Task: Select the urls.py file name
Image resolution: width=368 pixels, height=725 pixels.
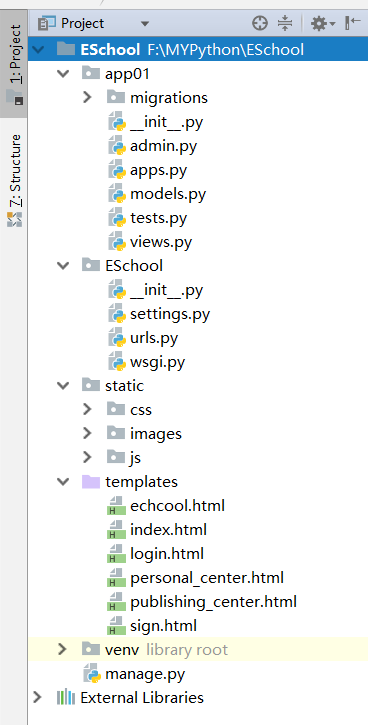Action: click(x=154, y=338)
